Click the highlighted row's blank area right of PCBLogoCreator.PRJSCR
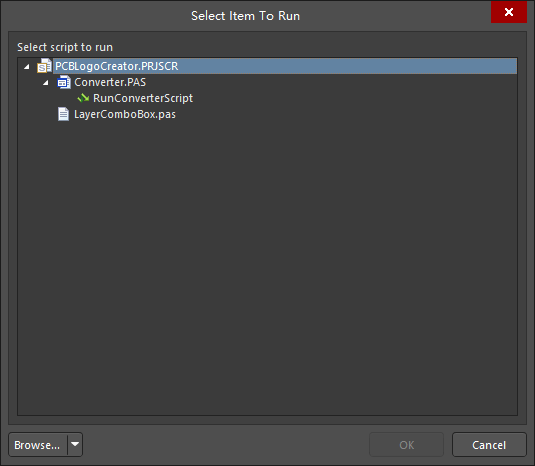The height and width of the screenshot is (466, 535). pyautogui.click(x=347, y=66)
